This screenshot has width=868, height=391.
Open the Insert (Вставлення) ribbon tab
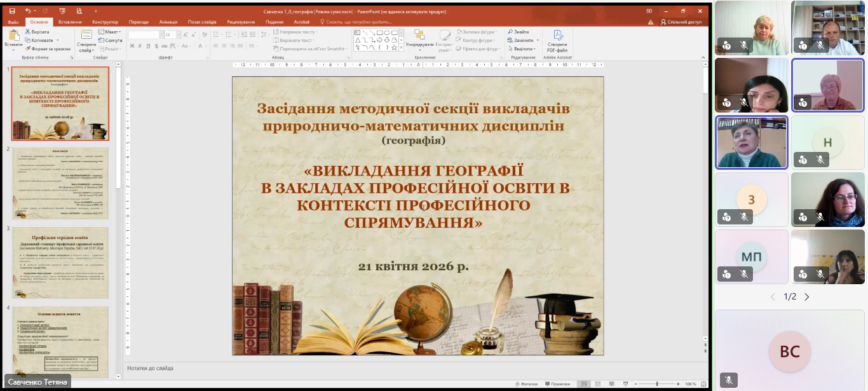click(x=70, y=22)
